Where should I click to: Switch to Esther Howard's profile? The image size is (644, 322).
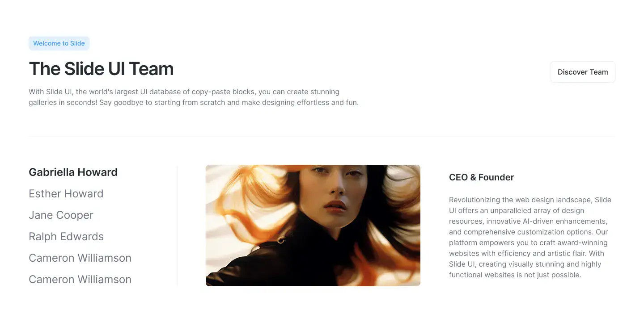(66, 194)
